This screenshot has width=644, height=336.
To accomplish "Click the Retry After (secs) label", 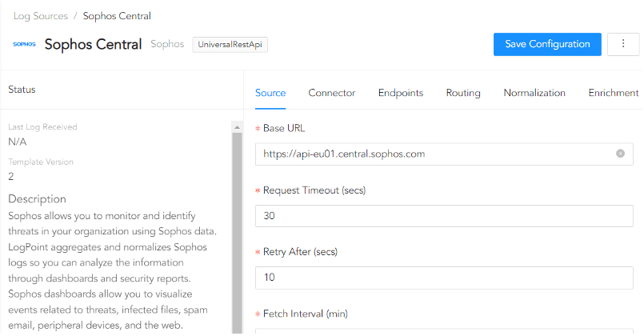I will tap(300, 252).
